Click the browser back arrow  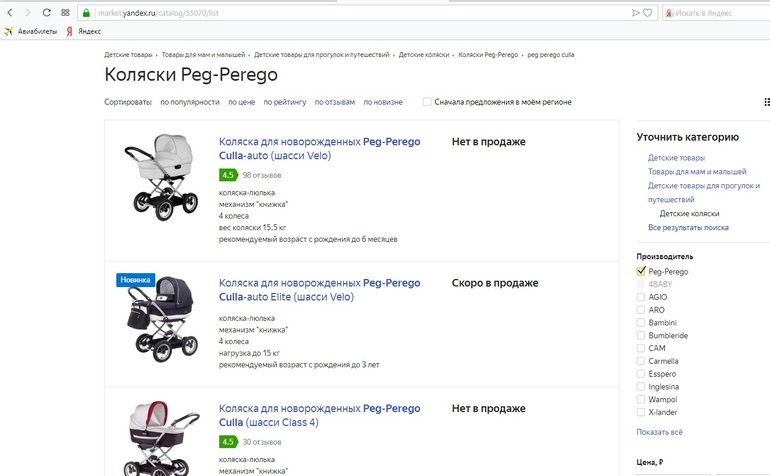10,13
